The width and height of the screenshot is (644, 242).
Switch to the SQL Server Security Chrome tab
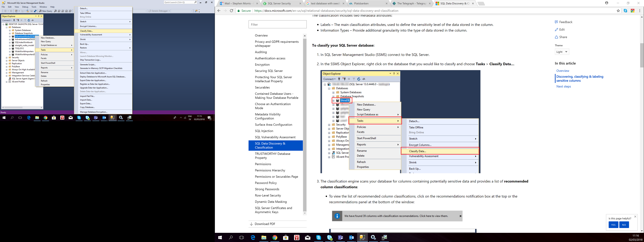pyautogui.click(x=282, y=4)
